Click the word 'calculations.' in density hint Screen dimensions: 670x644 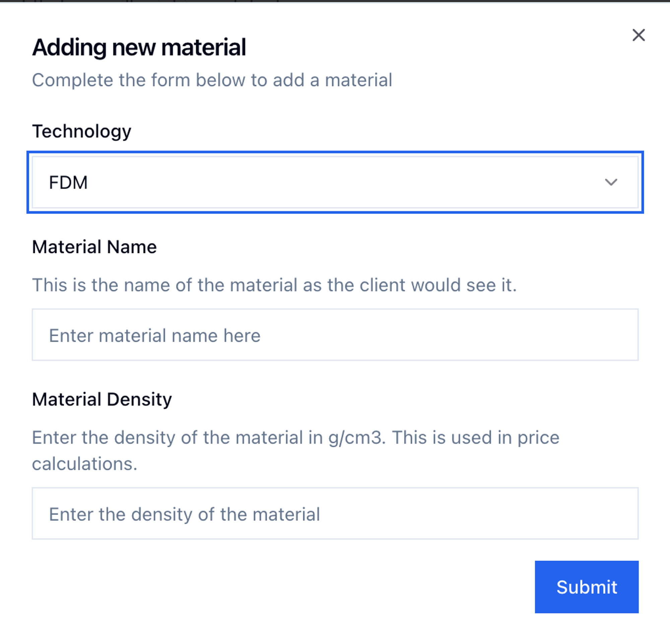pyautogui.click(x=85, y=464)
